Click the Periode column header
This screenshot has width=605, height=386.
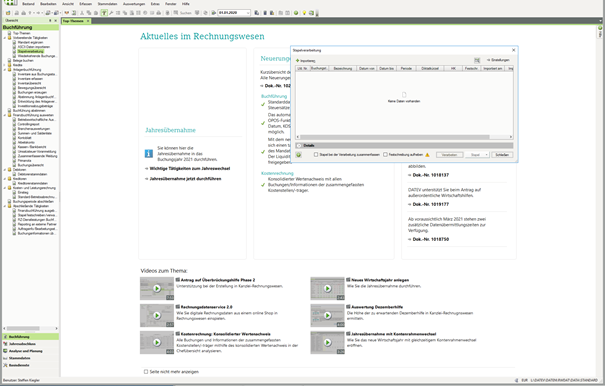[x=406, y=68]
